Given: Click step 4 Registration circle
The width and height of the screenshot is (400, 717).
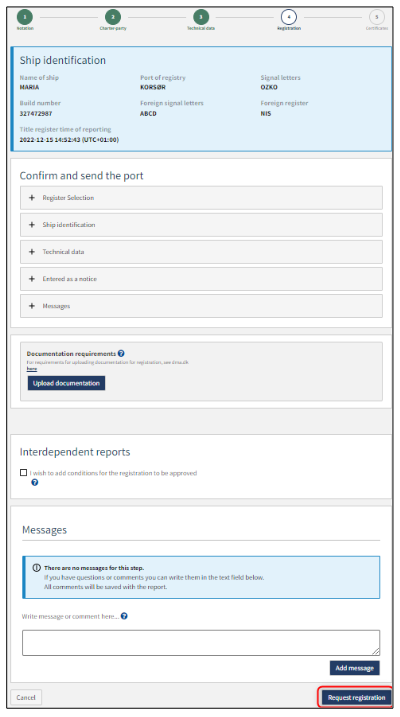Looking at the screenshot, I should tap(288, 17).
